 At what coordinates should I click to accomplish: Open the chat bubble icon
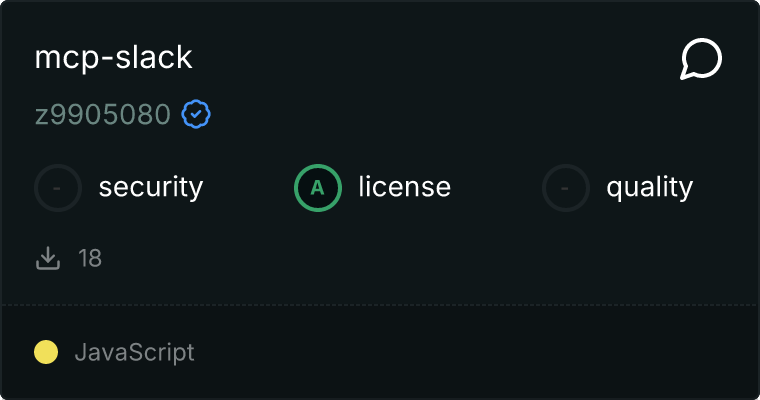[701, 60]
